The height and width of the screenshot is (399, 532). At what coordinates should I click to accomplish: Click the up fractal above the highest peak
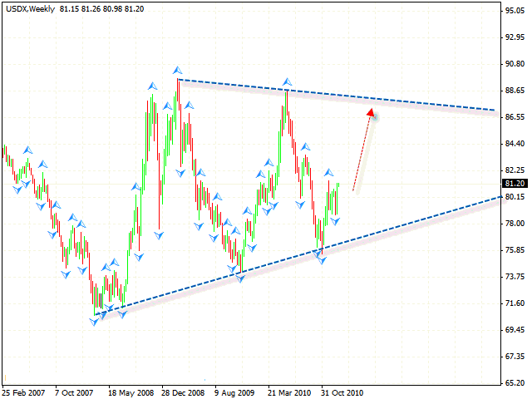coord(177,70)
